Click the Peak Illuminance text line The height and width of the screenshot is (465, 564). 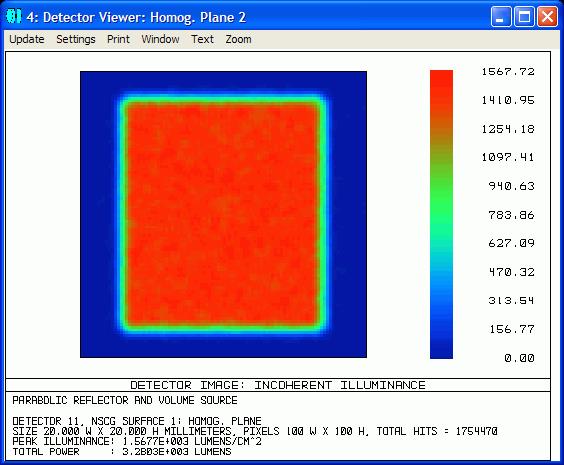pyautogui.click(x=137, y=441)
